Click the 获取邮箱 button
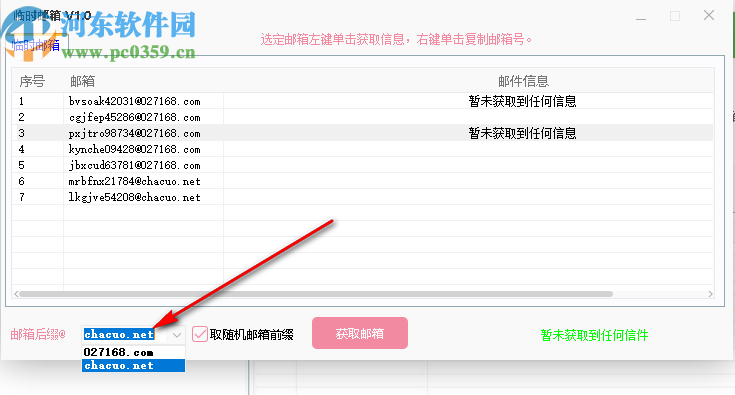 pyautogui.click(x=360, y=333)
